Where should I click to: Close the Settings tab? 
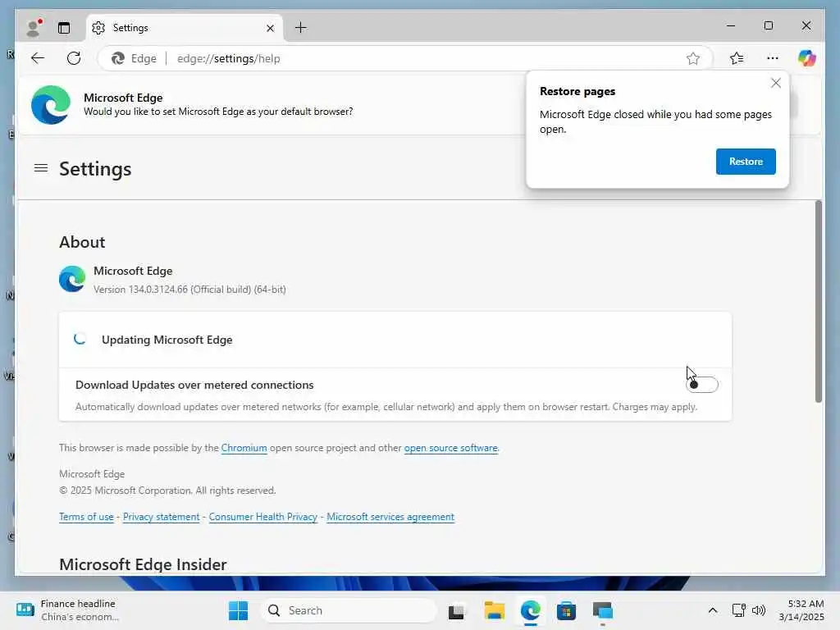[x=270, y=28]
